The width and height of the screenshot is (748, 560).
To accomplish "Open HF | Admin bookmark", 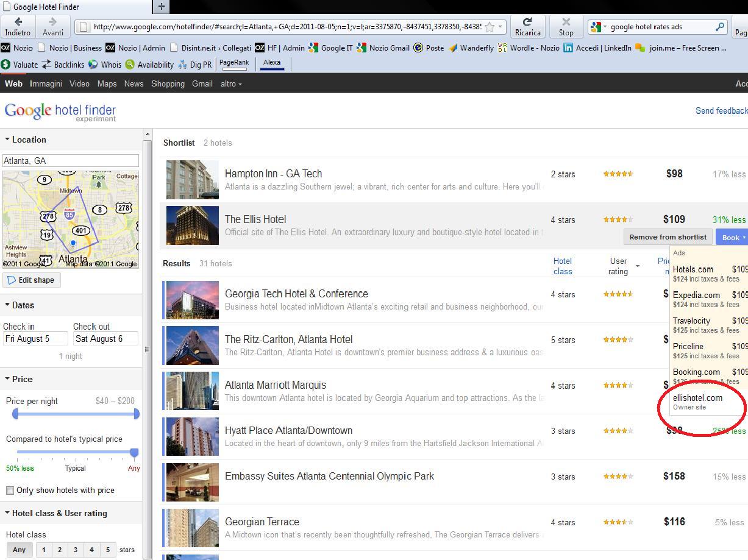I will (x=280, y=48).
